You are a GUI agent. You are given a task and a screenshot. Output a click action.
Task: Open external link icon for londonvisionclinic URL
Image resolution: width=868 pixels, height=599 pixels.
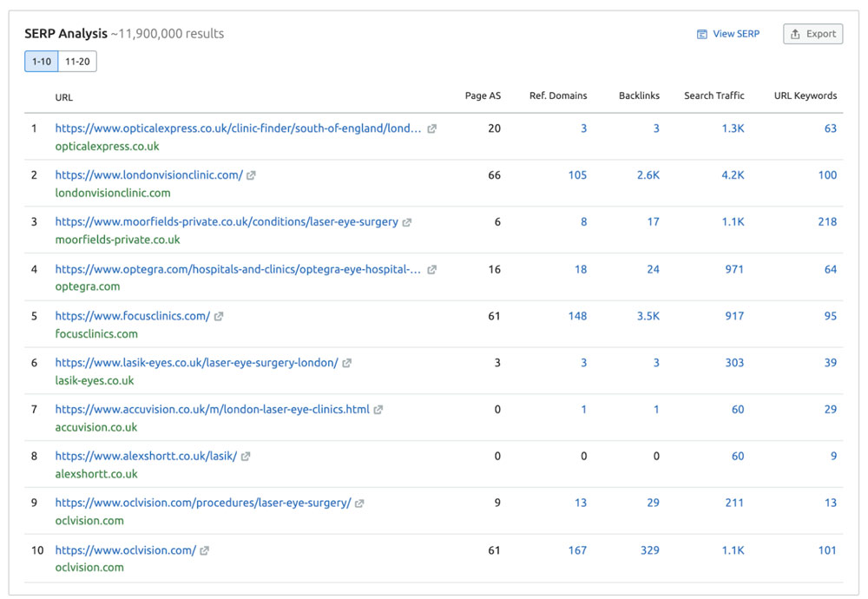coord(251,175)
